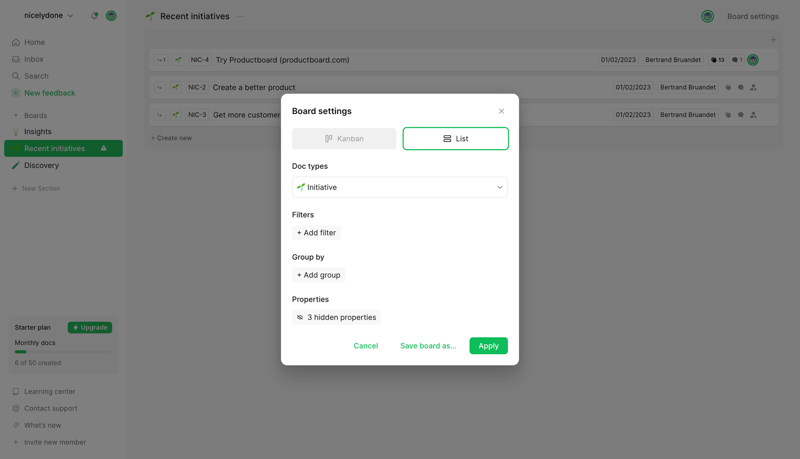Click the Upgrade plan button
The height and width of the screenshot is (459, 800).
pos(90,327)
